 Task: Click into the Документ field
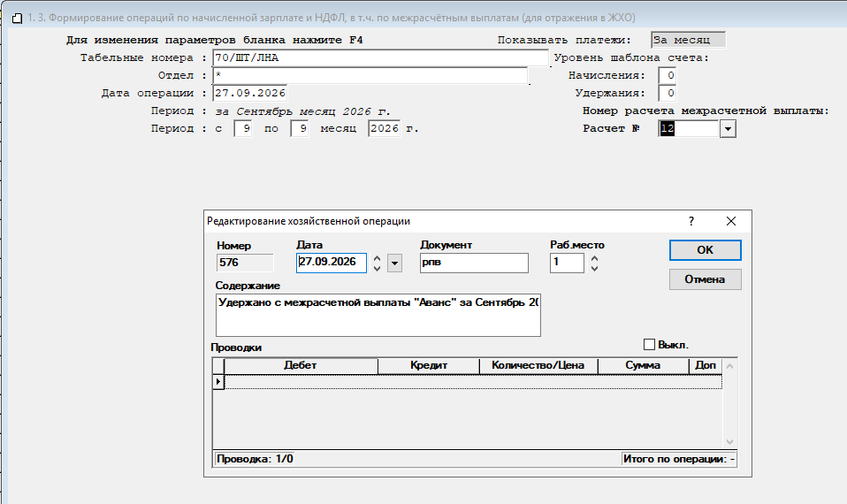[474, 263]
